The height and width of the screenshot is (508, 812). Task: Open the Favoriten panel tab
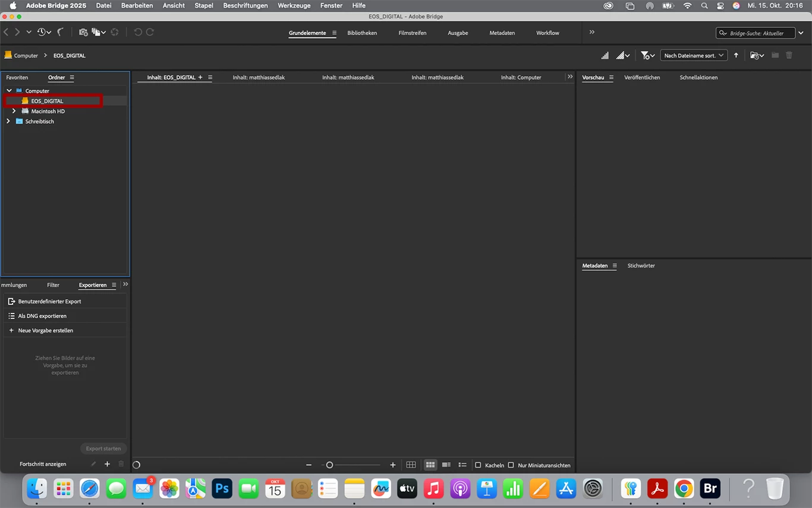coord(17,77)
